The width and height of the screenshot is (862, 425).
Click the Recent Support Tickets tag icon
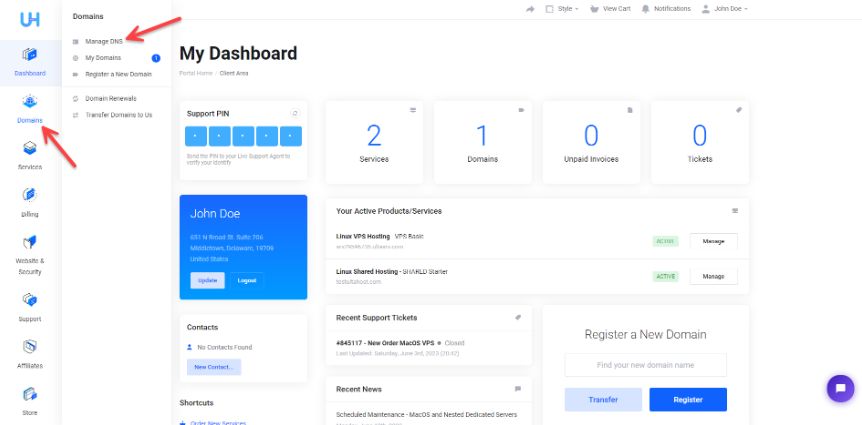[518, 317]
